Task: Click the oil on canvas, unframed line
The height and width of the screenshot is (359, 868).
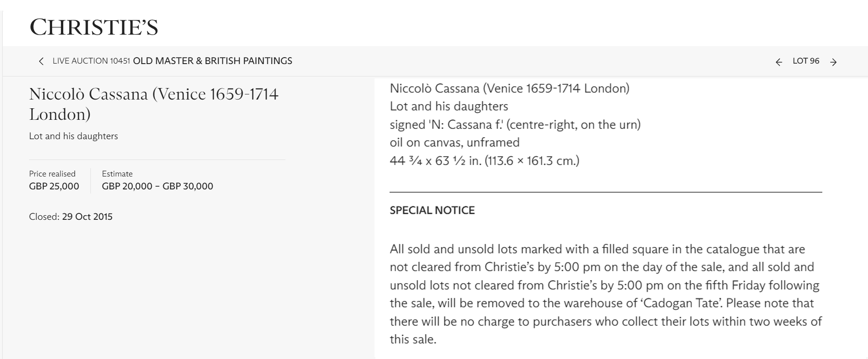Action: coord(454,142)
